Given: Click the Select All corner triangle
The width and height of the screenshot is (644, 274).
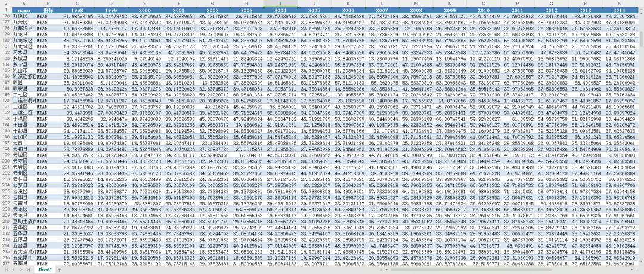Looking at the screenshot, I should click(6, 4).
